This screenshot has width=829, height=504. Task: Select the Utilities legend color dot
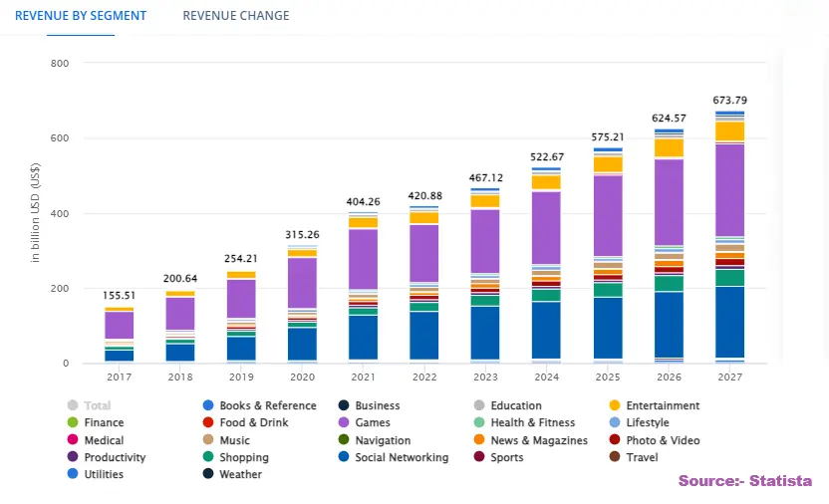coord(73,474)
